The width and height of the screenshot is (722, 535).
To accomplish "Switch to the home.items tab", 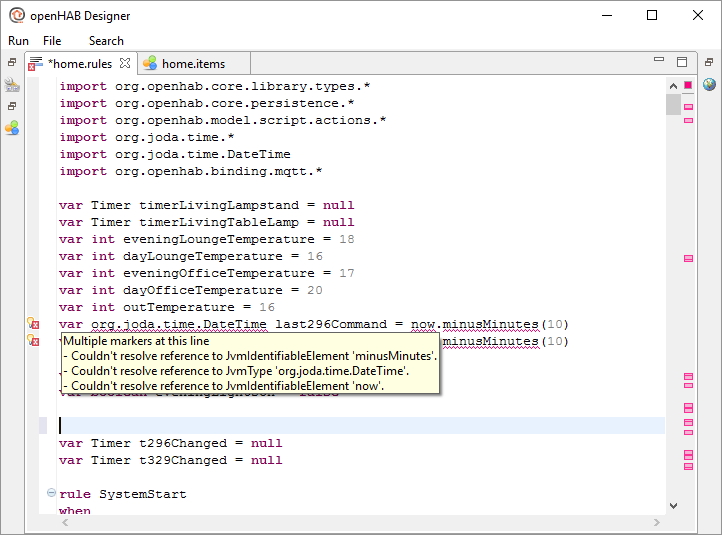I will click(193, 64).
